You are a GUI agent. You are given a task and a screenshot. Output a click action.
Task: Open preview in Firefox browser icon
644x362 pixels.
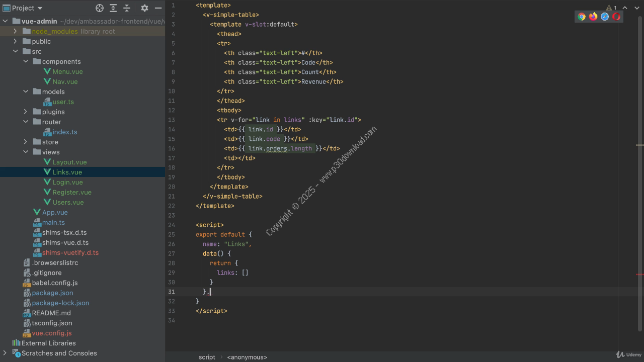coord(593,17)
